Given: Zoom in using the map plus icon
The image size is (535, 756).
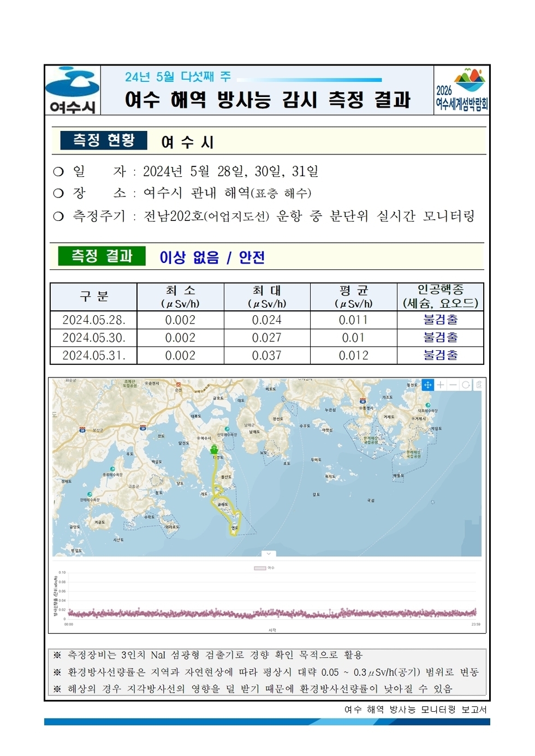Looking at the screenshot, I should [x=441, y=385].
